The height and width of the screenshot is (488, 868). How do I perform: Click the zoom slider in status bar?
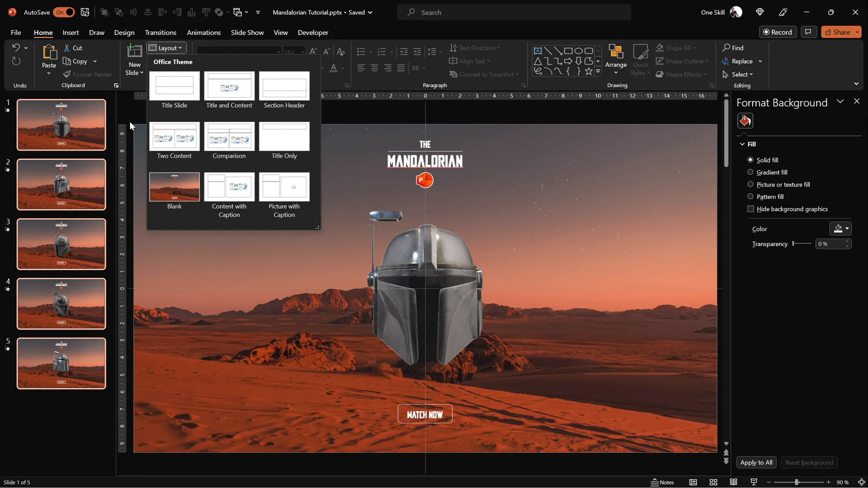click(797, 482)
